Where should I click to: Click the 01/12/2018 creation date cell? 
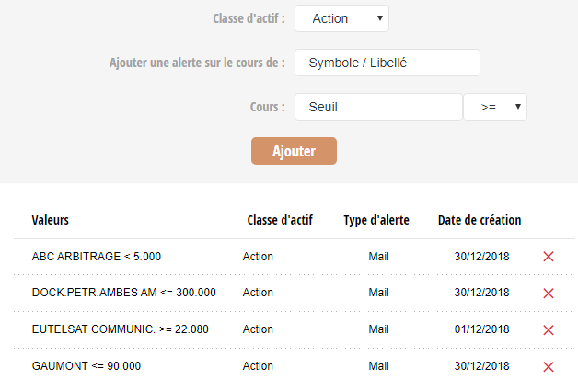[481, 329]
